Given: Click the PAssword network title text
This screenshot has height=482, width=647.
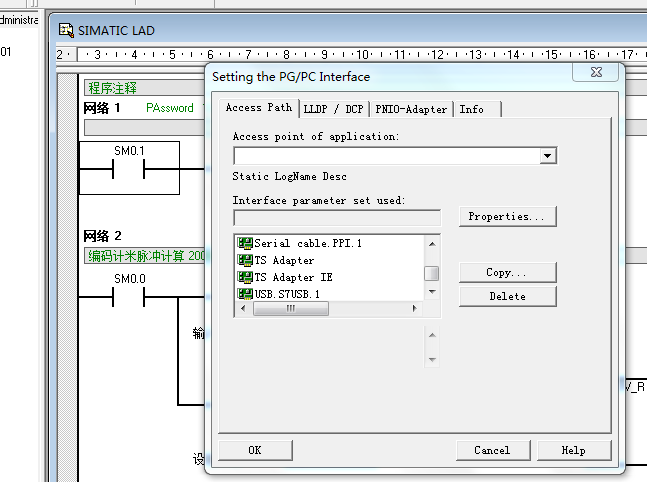Looking at the screenshot, I should pos(170,108).
